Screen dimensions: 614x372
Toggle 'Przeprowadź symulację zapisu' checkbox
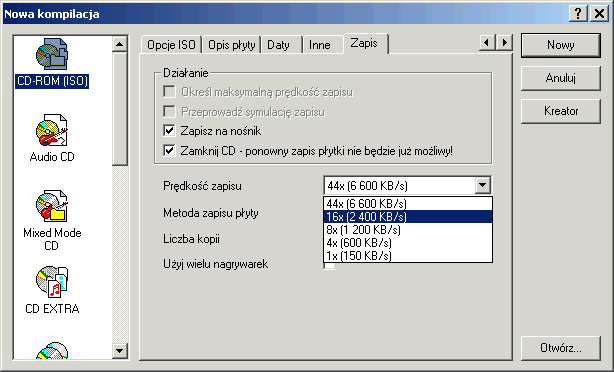coord(169,112)
